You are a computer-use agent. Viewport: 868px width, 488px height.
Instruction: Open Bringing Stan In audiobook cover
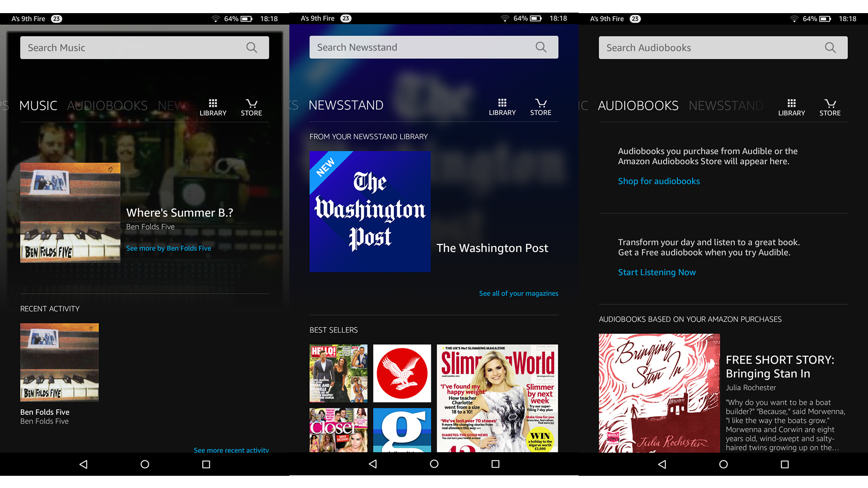pyautogui.click(x=659, y=393)
